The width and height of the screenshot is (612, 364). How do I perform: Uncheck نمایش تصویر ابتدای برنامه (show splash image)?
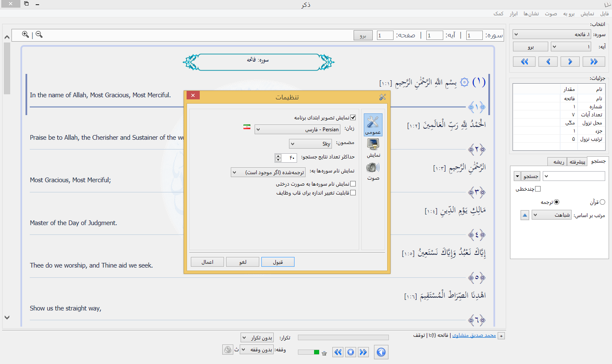coord(353,118)
